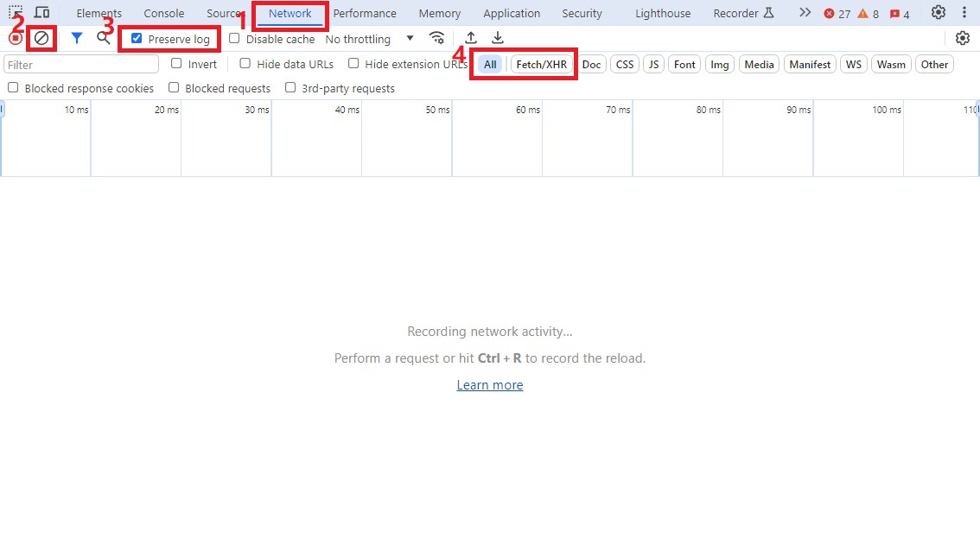This screenshot has height=538, width=980.
Task: Toggle the device emulation toolbar
Action: click(x=42, y=13)
